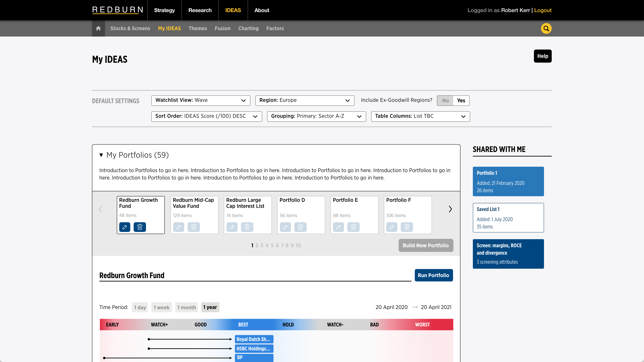
Task: Click the Redburn logo
Action: [x=117, y=10]
